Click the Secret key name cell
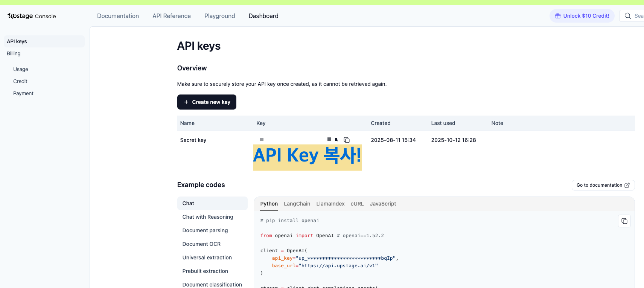This screenshot has width=644, height=288. 193,140
